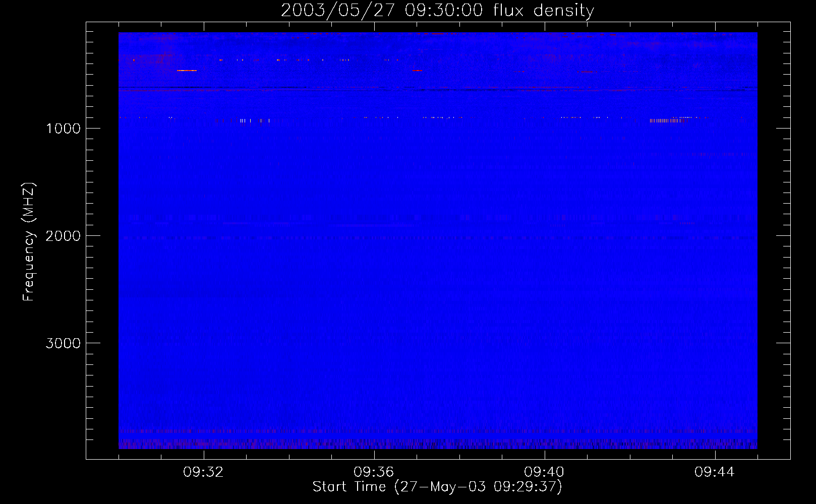Click the '09:40' time tick label
The image size is (816, 504).
[544, 472]
